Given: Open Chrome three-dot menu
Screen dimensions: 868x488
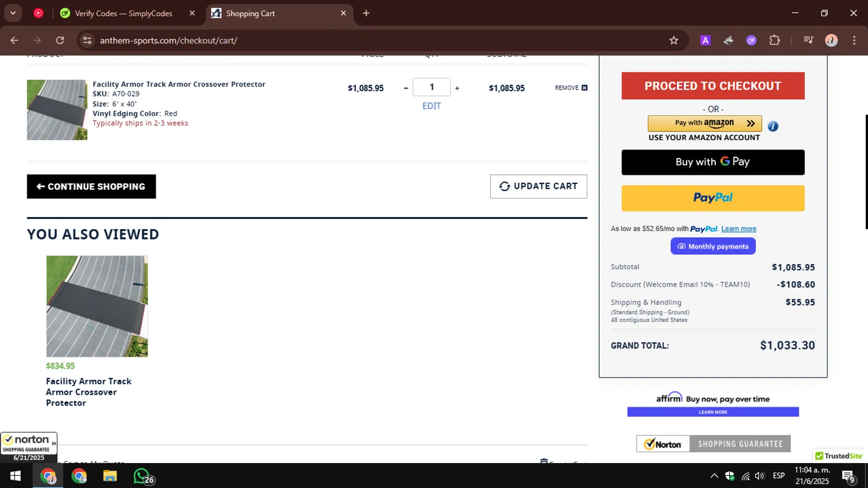Looking at the screenshot, I should coord(854,41).
